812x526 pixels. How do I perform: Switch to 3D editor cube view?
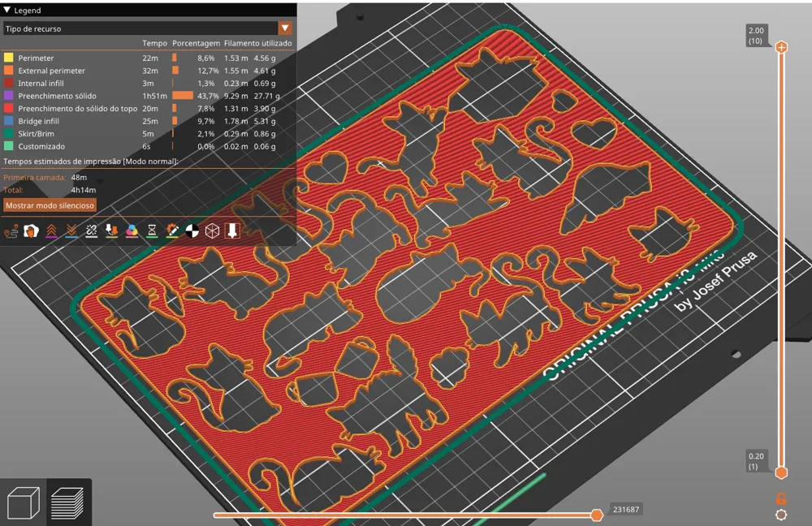(24, 502)
